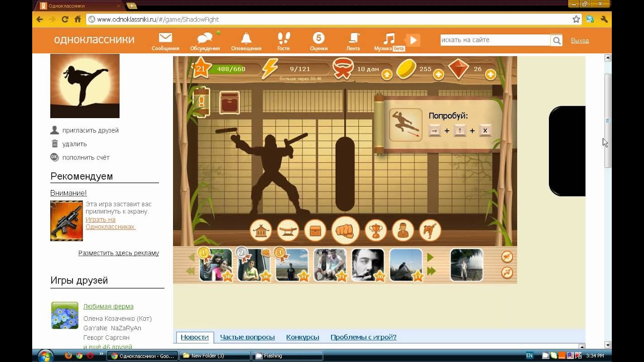Image resolution: width=644 pixels, height=362 pixels.
Task: Open the Обсуждения discussions icon
Action: click(205, 41)
